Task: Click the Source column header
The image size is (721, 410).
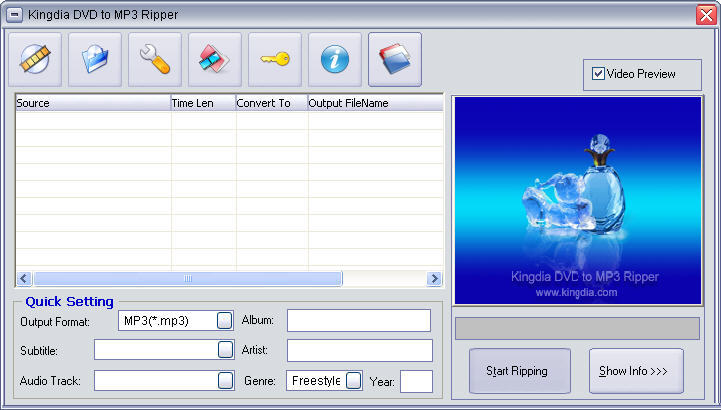Action: point(92,103)
